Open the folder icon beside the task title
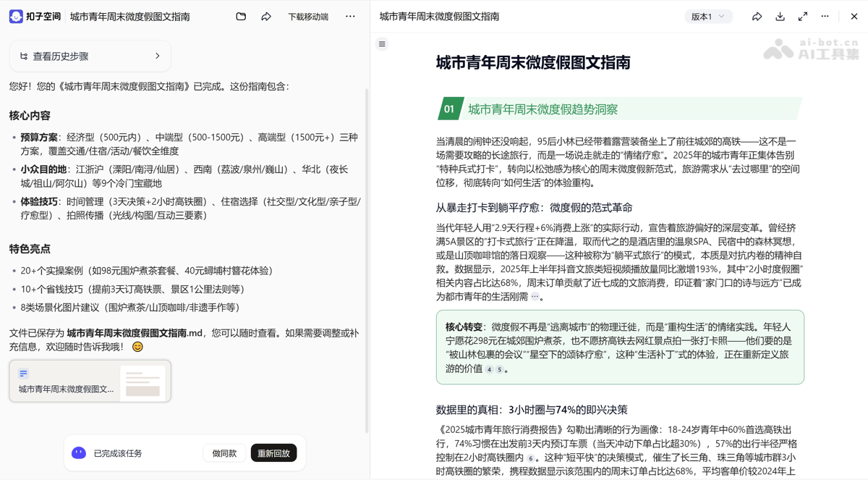 pyautogui.click(x=241, y=16)
